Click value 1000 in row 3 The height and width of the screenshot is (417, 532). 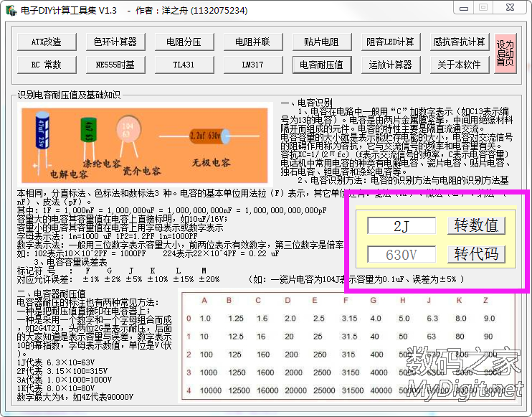click(x=209, y=373)
